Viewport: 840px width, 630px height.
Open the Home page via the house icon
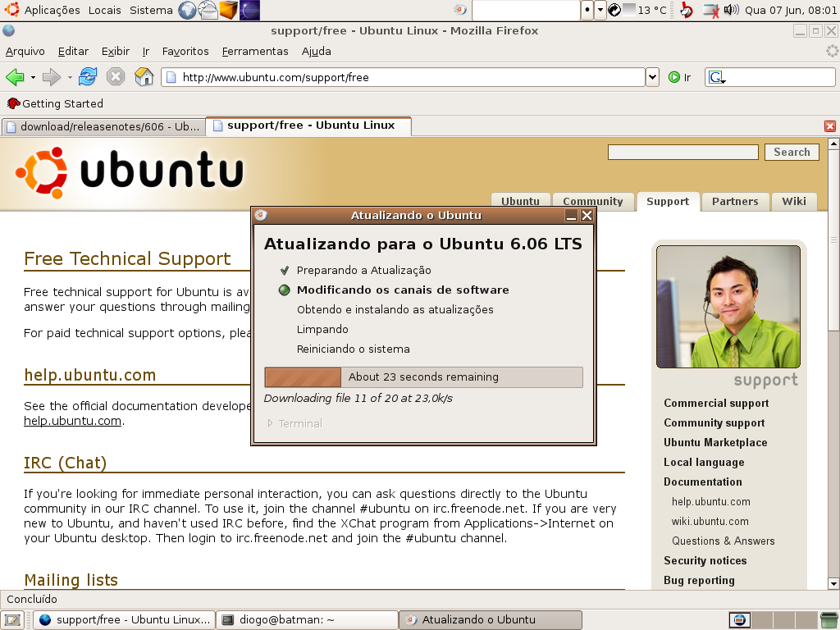coord(144,76)
